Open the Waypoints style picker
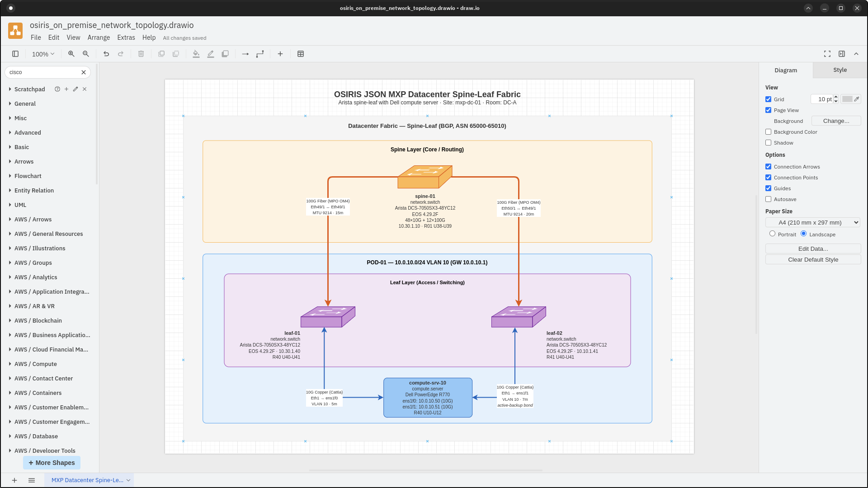868x488 pixels. click(260, 54)
